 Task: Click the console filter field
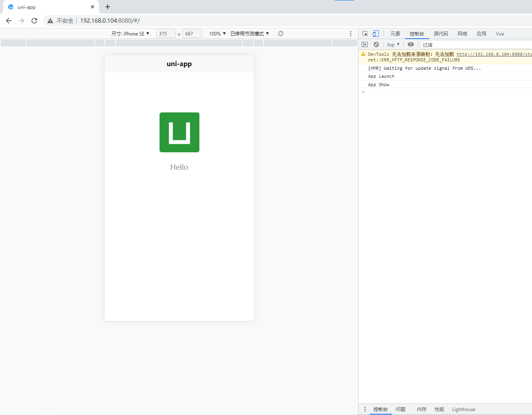click(476, 45)
